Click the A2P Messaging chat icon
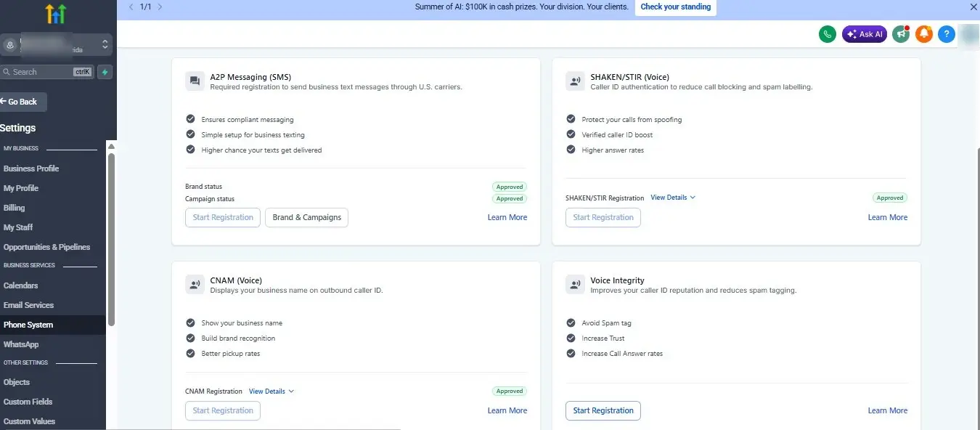 click(x=195, y=81)
